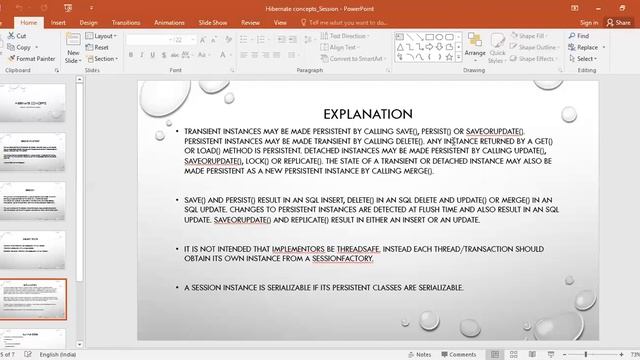This screenshot has height=360, width=640.
Task: Decrease font size icon
Action: (213, 40)
